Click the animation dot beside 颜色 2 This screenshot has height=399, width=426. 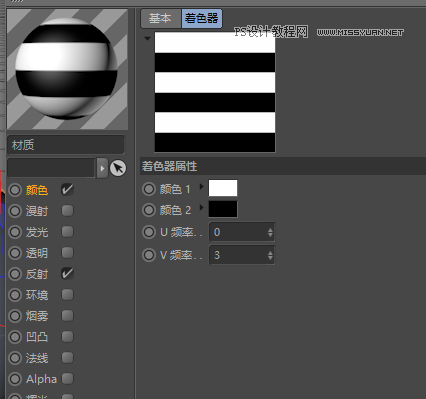click(149, 210)
